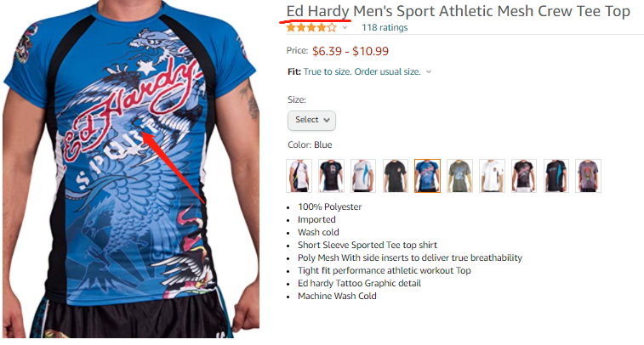Choose the gray shirt swatch at the row's end
Image resolution: width=644 pixels, height=345 pixels.
coord(588,176)
